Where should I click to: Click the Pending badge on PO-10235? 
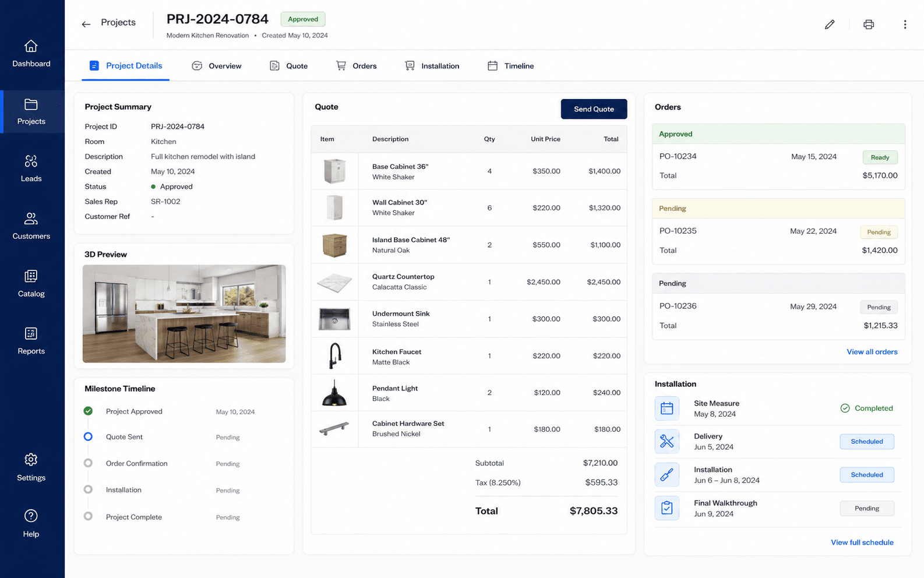(x=879, y=232)
